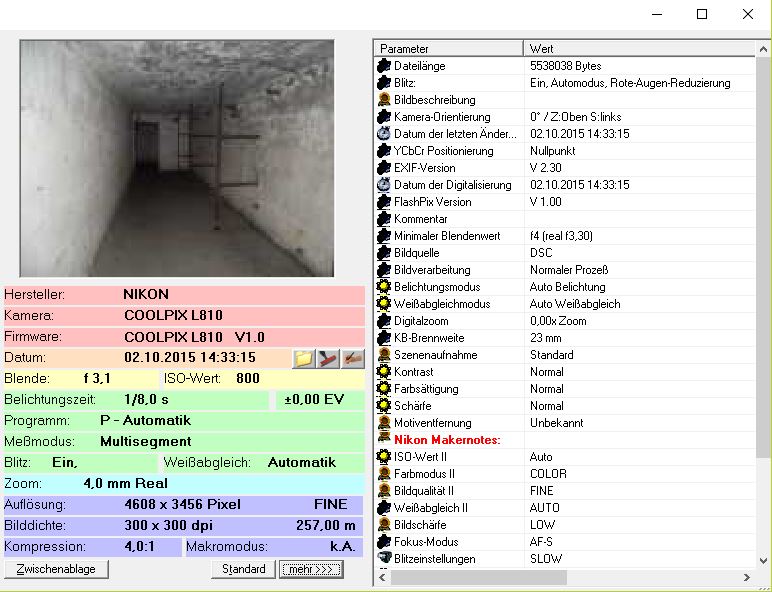Screen dimensions: 772x592
Task: Click icon beside EXIF-Version
Action: (384, 168)
